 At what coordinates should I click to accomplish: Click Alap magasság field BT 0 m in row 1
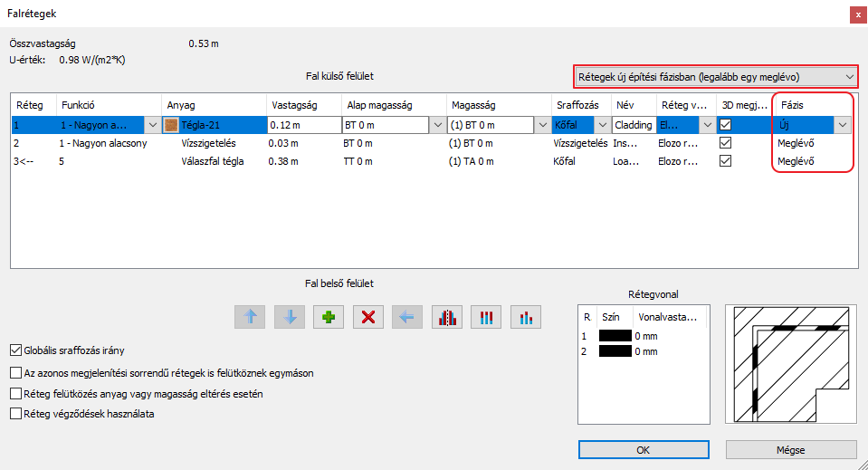(x=386, y=125)
